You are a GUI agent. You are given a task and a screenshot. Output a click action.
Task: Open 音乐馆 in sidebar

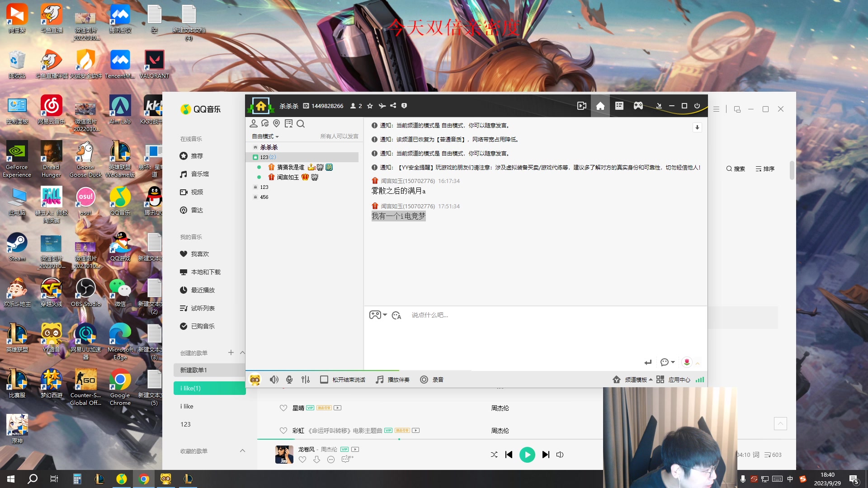[194, 174]
